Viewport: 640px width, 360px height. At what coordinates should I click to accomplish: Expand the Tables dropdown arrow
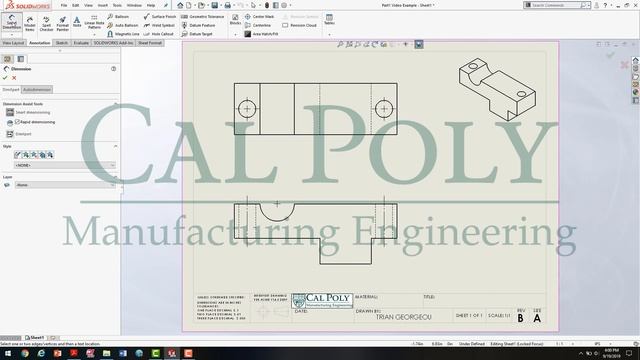(x=329, y=34)
